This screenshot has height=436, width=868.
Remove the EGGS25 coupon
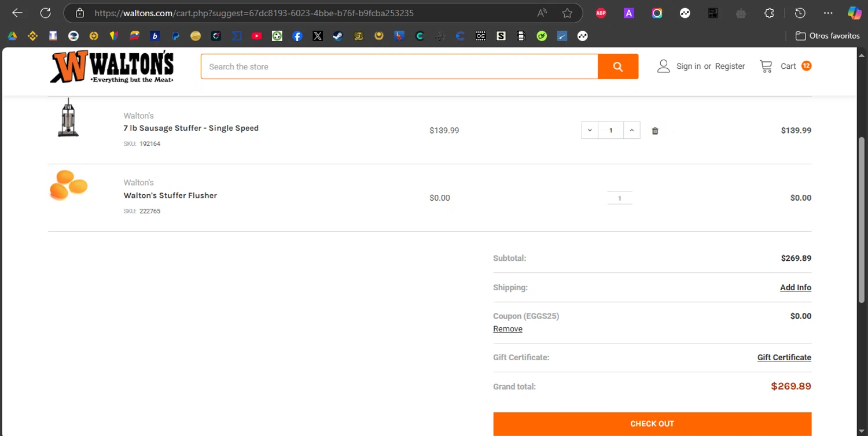click(507, 329)
